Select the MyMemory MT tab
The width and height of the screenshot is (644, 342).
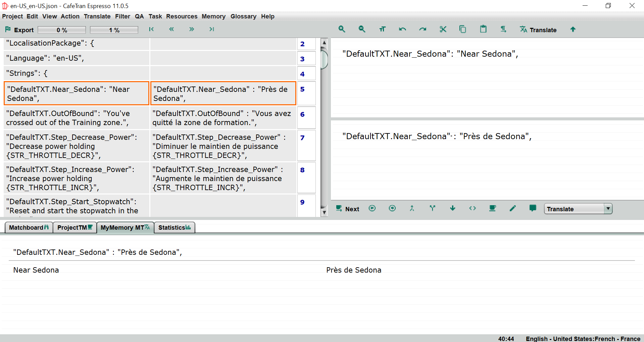tap(125, 227)
